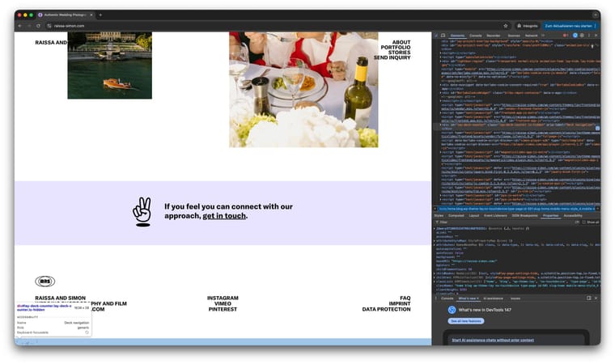This screenshot has width=615, height=364.
Task: Switch to the Elements tab
Action: tap(457, 36)
